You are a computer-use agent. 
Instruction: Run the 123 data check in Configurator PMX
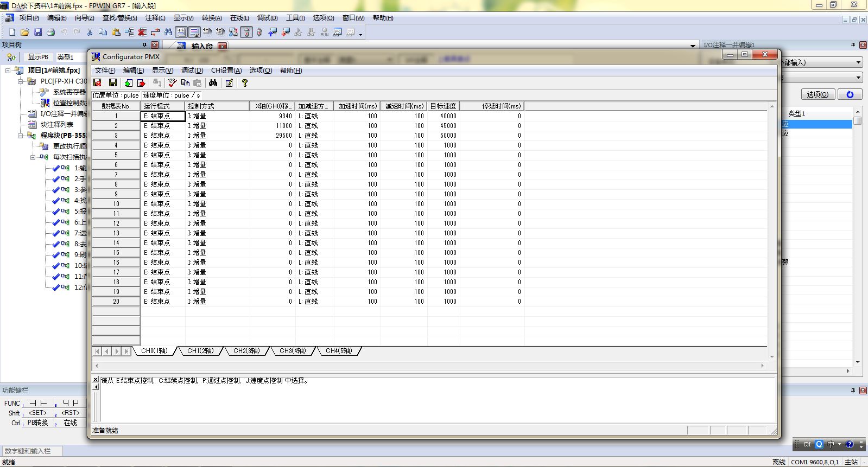[172, 82]
